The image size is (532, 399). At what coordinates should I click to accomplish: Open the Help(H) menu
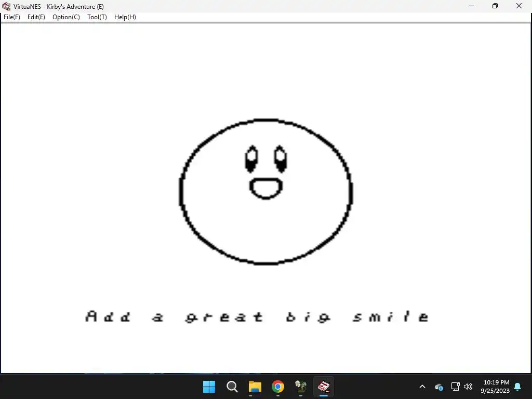[125, 17]
